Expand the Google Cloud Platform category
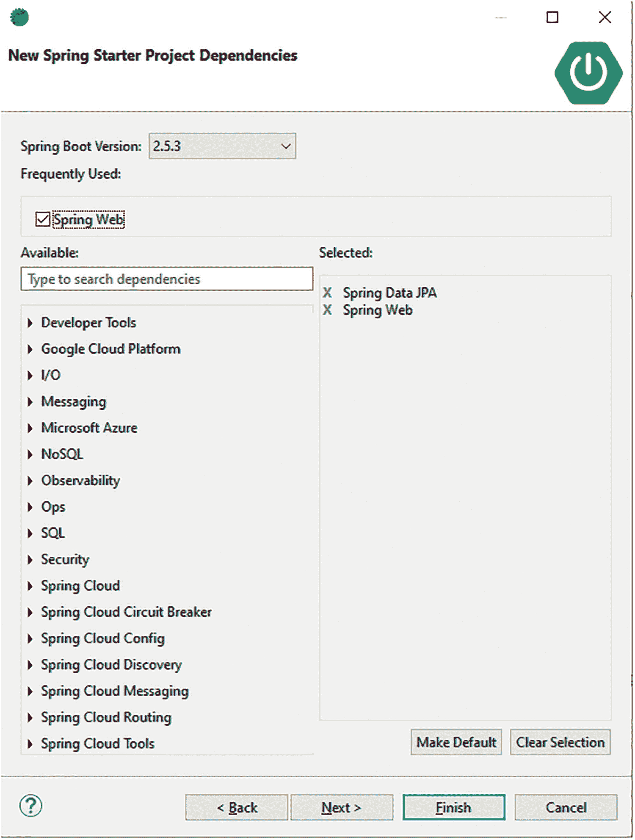The width and height of the screenshot is (635, 840). pyautogui.click(x=30, y=350)
